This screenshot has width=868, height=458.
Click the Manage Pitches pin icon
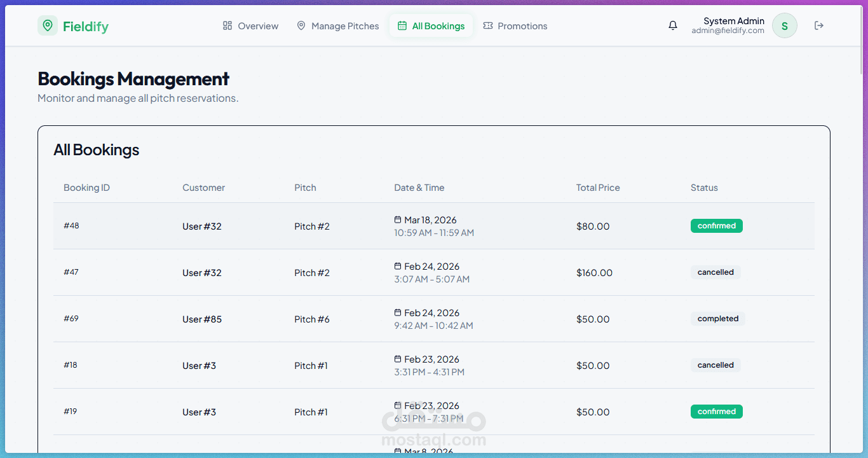pos(301,25)
